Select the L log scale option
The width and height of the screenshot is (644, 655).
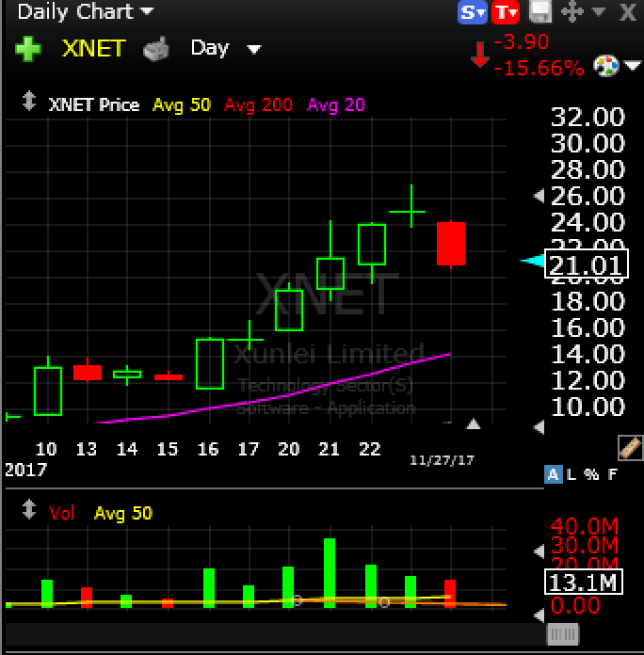572,475
